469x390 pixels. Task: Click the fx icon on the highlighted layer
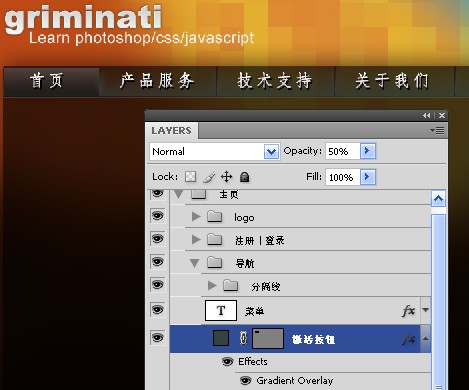click(x=408, y=339)
